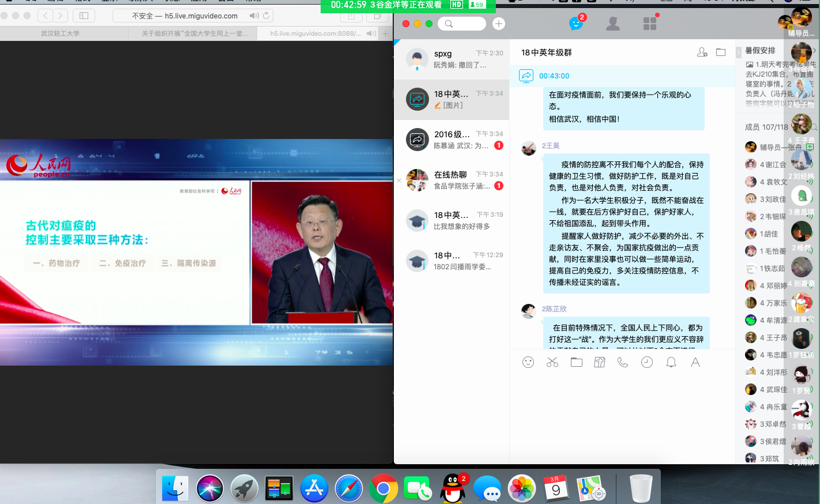Image resolution: width=820 pixels, height=504 pixels.
Task: Click the 00:43:00 screen share link
Action: [x=554, y=76]
